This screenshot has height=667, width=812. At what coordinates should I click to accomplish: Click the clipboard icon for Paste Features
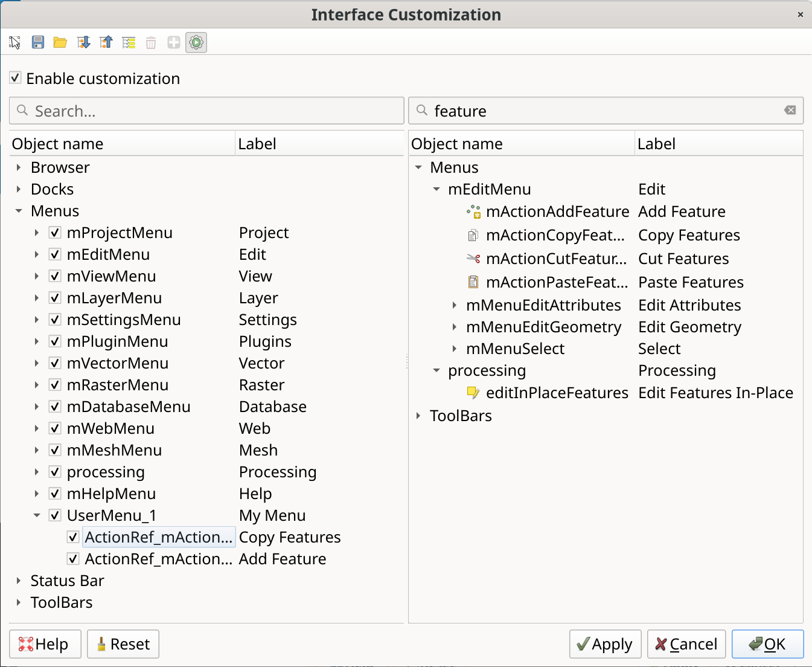pyautogui.click(x=474, y=282)
